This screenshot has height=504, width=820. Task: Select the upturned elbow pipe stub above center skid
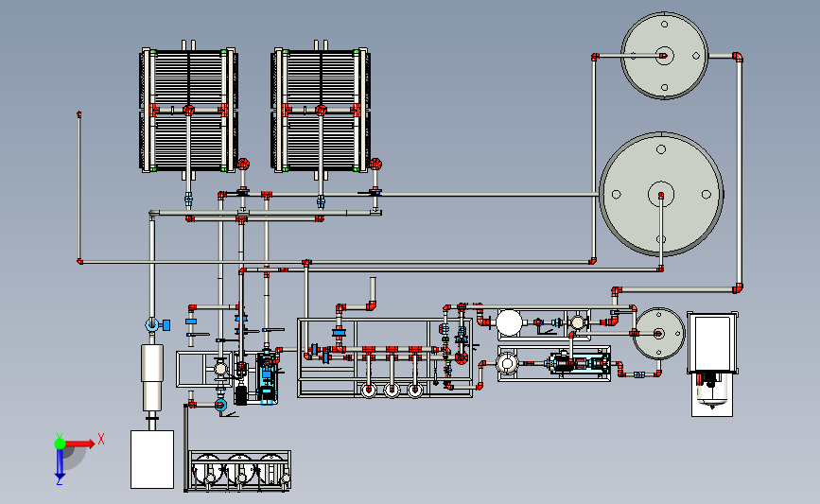click(373, 294)
